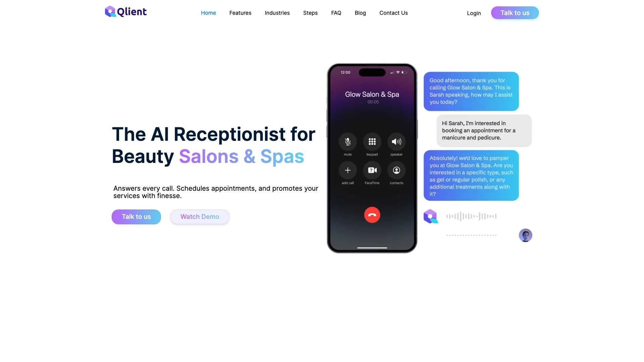Viewport: 644px width, 362px height.
Task: Click the FaceTime button icon on phone
Action: (372, 170)
